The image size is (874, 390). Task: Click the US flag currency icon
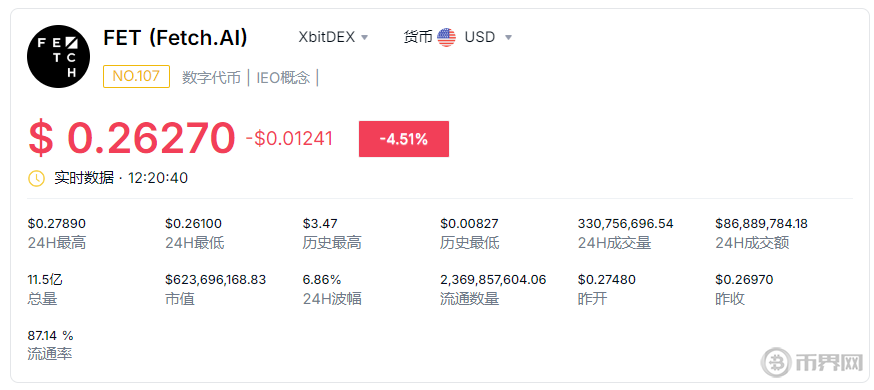point(446,37)
